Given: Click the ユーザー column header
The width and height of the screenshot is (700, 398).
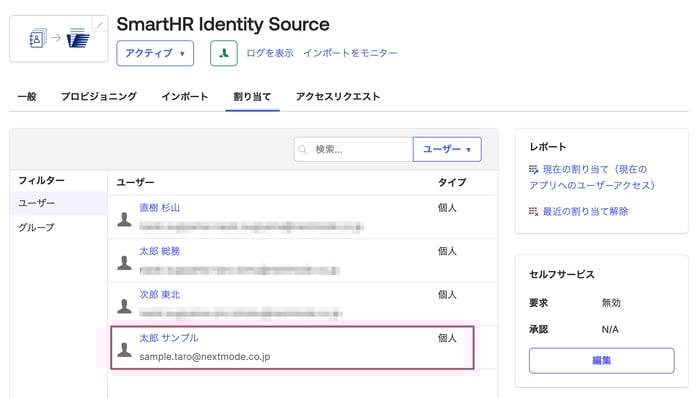Looking at the screenshot, I should [135, 182].
